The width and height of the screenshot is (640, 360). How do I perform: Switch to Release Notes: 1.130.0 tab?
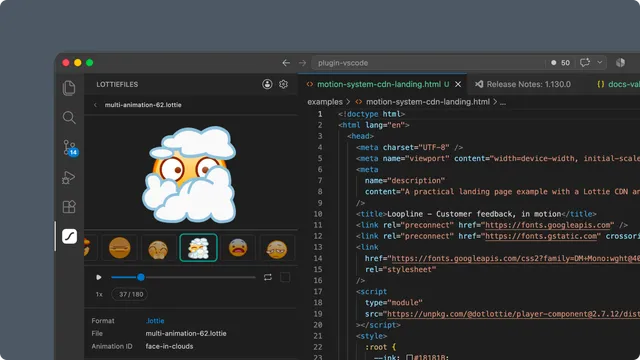(523, 84)
